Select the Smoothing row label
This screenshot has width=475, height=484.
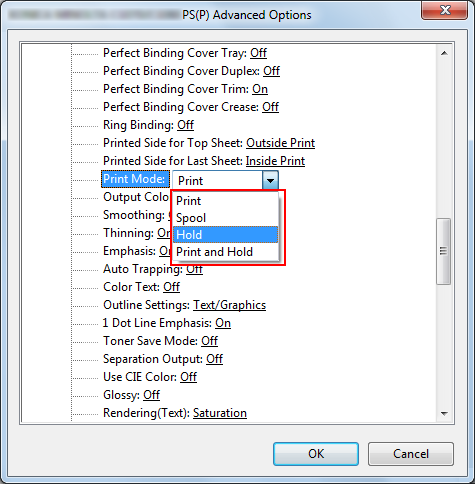pos(134,215)
